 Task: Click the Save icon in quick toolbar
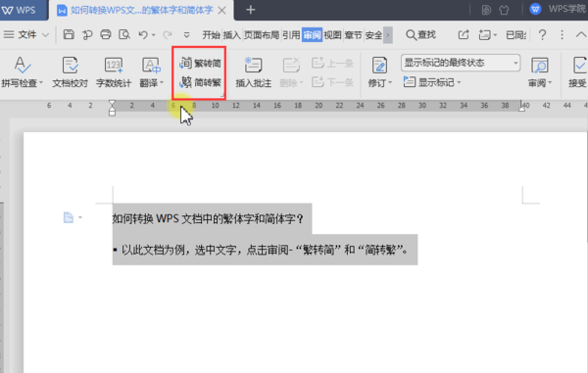(69, 35)
